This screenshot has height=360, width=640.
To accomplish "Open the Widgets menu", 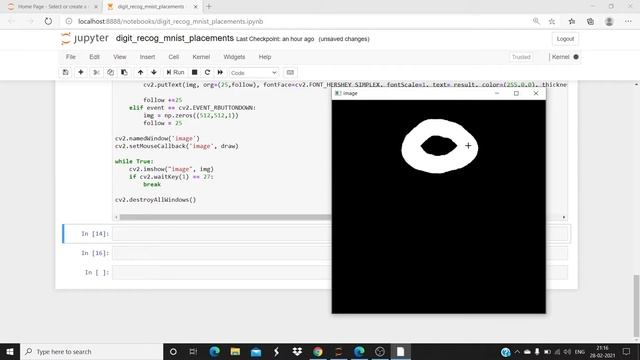I will point(234,57).
